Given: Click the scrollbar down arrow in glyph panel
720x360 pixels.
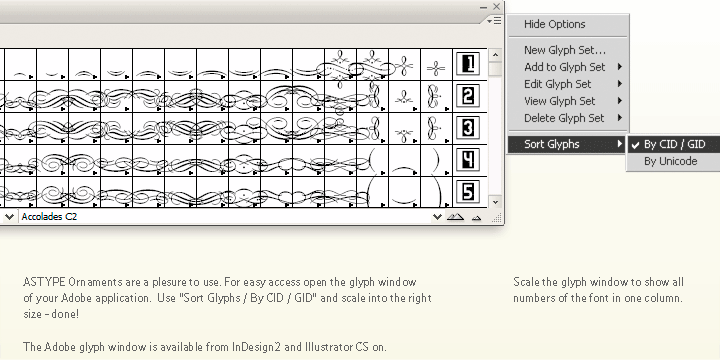Looking at the screenshot, I should 495,202.
